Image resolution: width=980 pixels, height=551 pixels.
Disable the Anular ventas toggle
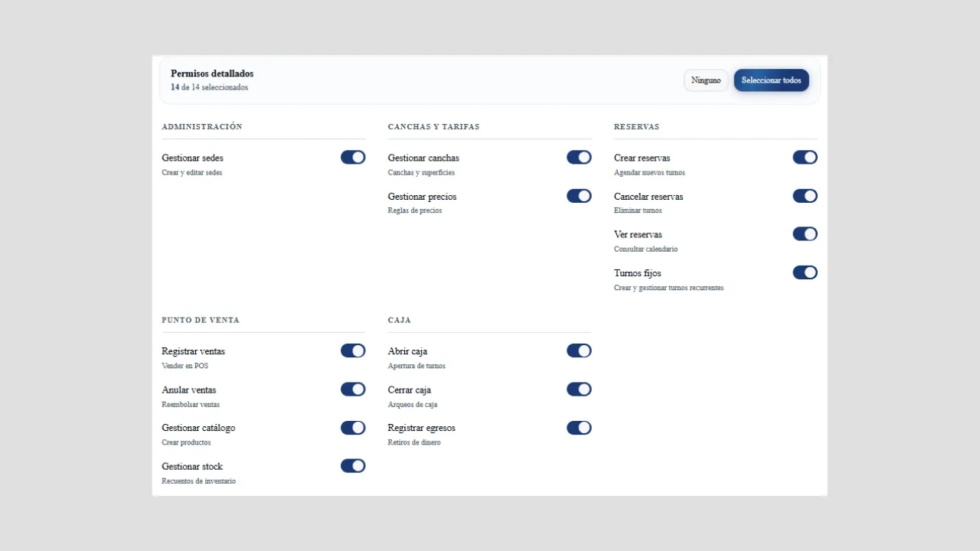tap(353, 389)
